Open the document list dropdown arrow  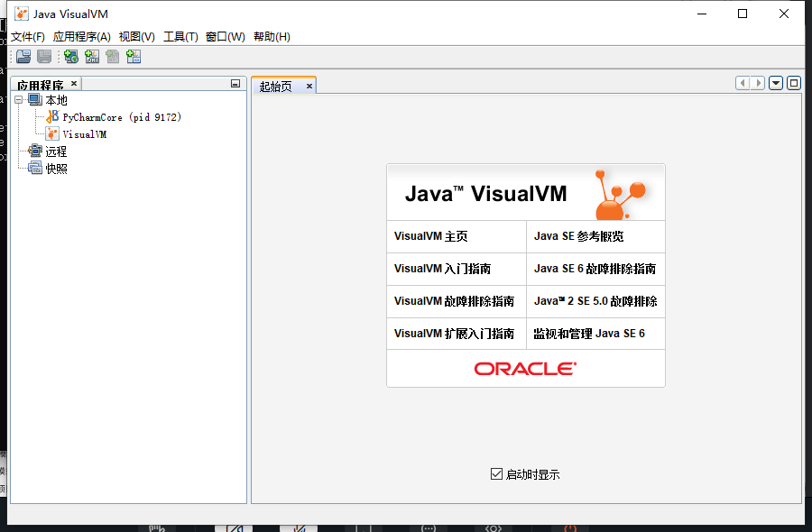[x=776, y=83]
